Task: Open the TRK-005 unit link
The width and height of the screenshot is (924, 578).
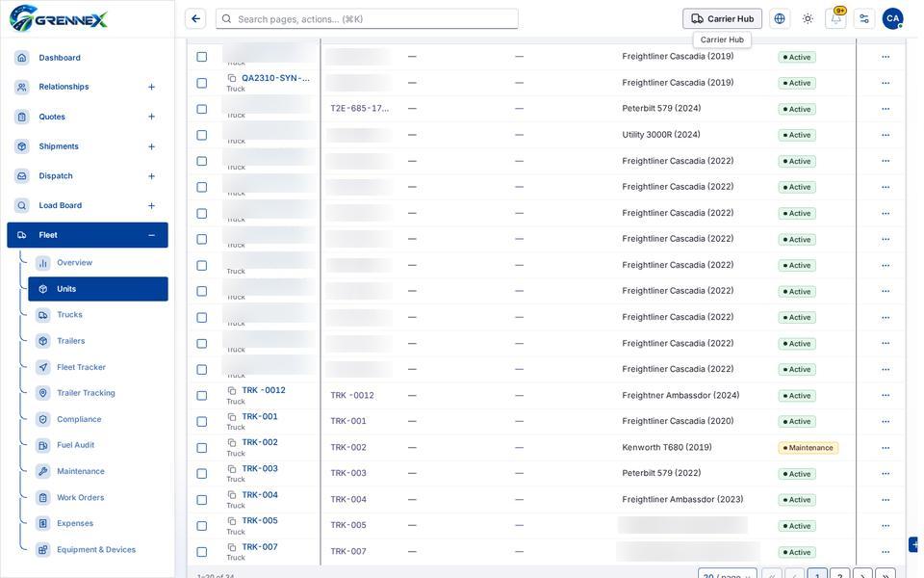Action: pos(260,521)
